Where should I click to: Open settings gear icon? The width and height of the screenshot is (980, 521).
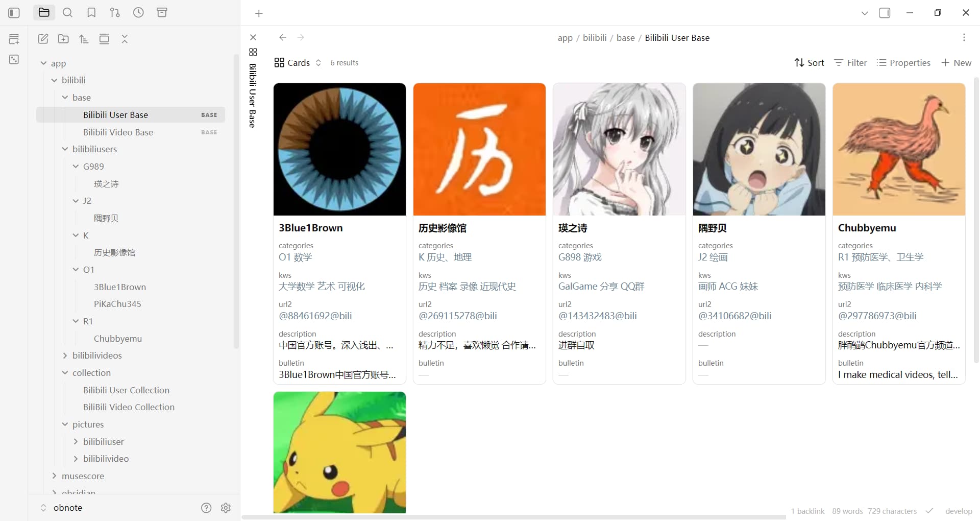pos(226,508)
